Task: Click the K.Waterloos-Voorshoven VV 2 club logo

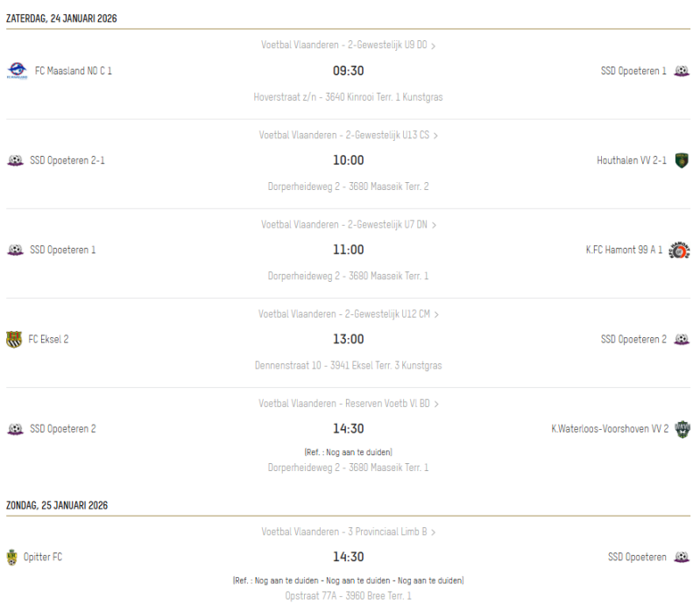Action: tap(682, 429)
